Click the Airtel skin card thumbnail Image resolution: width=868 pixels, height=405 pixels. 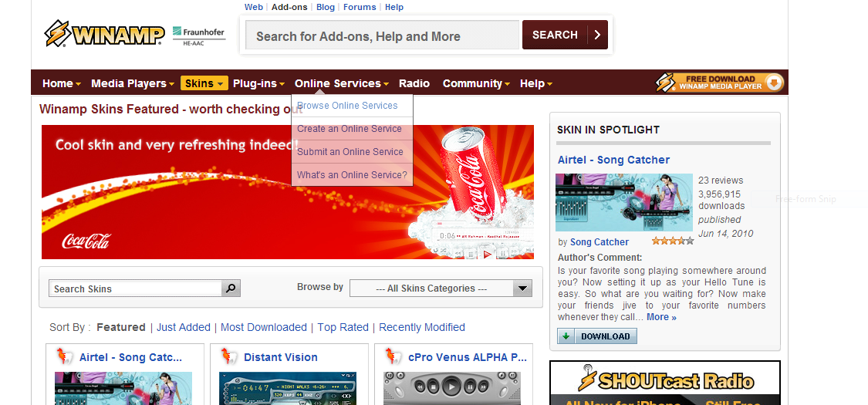123,388
